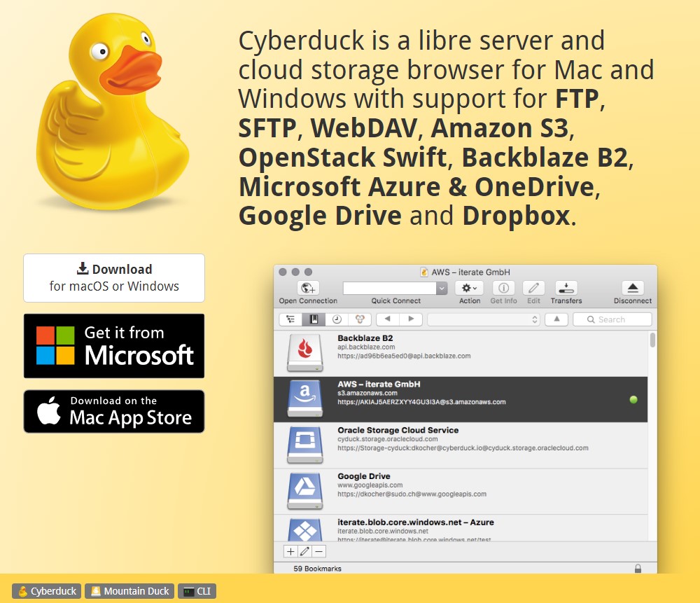Open the path selector dropdown
The image size is (700, 603).
(x=484, y=319)
